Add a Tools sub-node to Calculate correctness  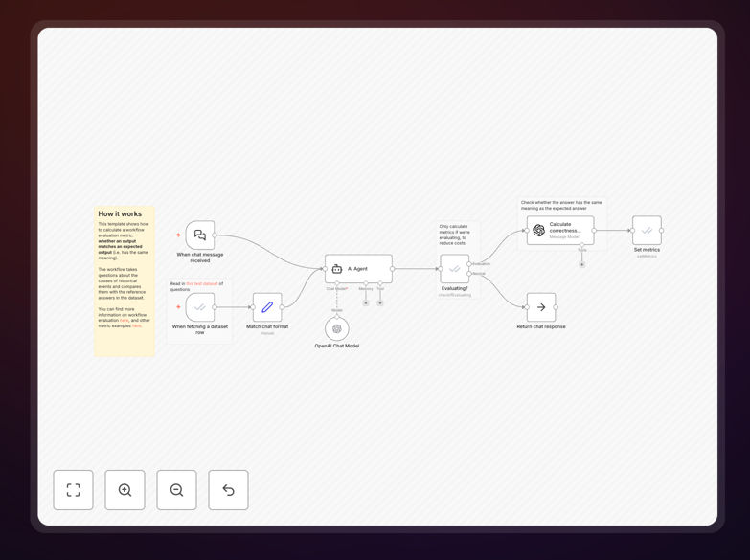(x=582, y=264)
